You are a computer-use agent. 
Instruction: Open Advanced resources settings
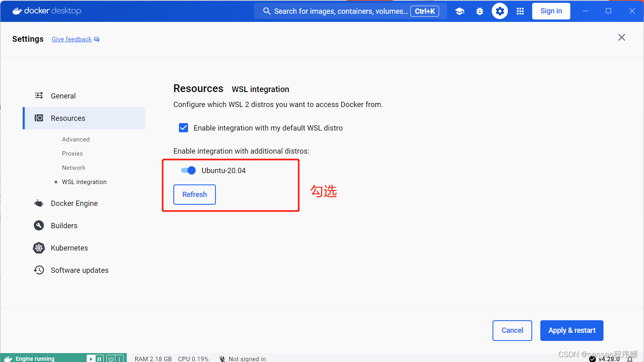[76, 139]
